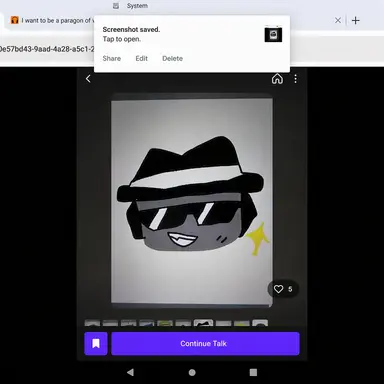The image size is (384, 384).
Task: Tap the like count '5'
Action: (290, 289)
